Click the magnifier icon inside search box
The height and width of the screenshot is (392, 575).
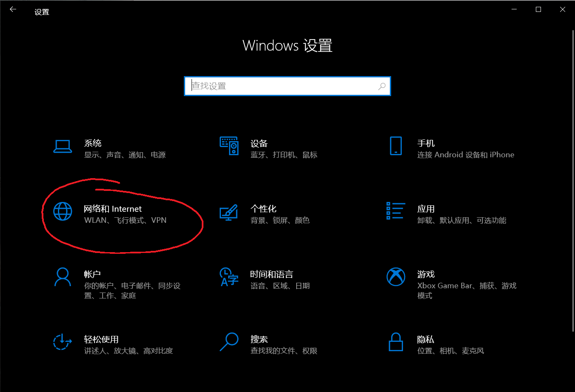pos(382,86)
